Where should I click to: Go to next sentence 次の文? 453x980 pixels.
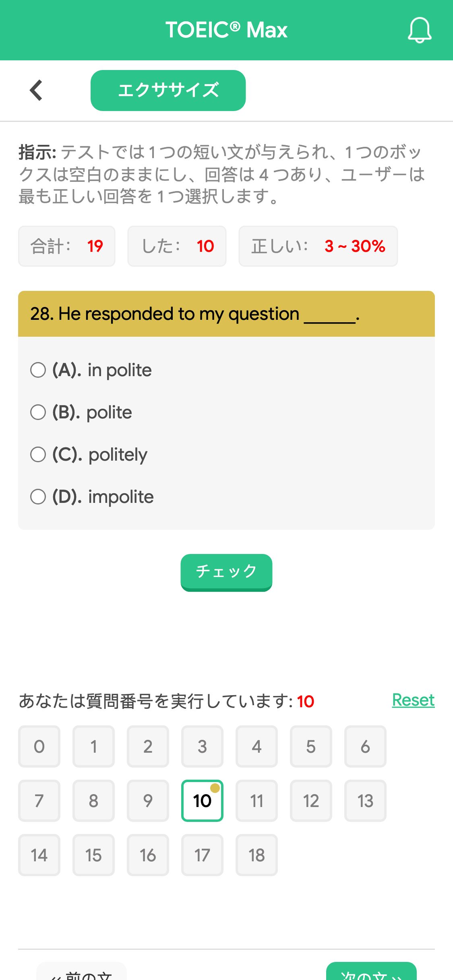[x=371, y=973]
